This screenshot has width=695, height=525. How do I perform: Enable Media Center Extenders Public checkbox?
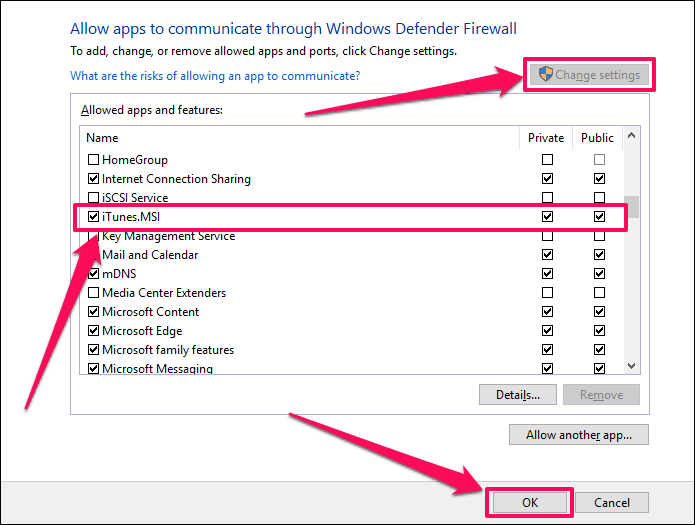pos(599,293)
